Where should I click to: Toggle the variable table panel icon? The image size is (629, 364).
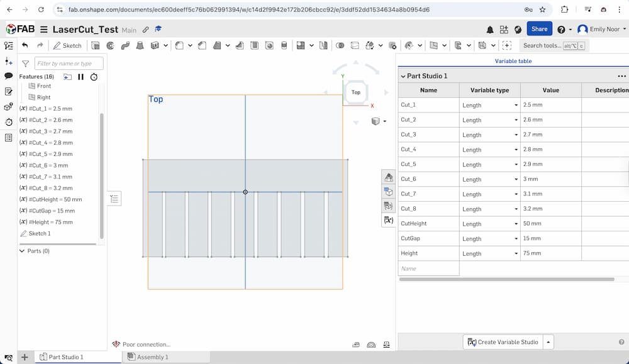[x=388, y=220]
